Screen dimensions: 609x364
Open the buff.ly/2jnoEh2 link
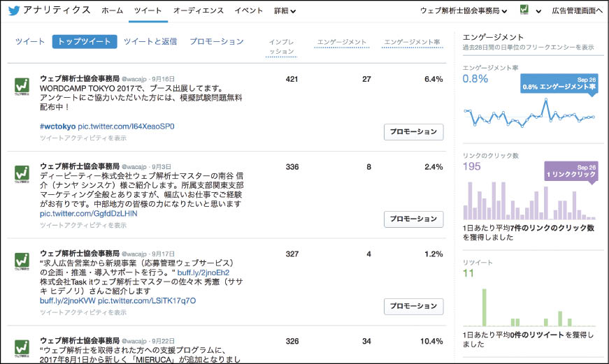click(203, 272)
